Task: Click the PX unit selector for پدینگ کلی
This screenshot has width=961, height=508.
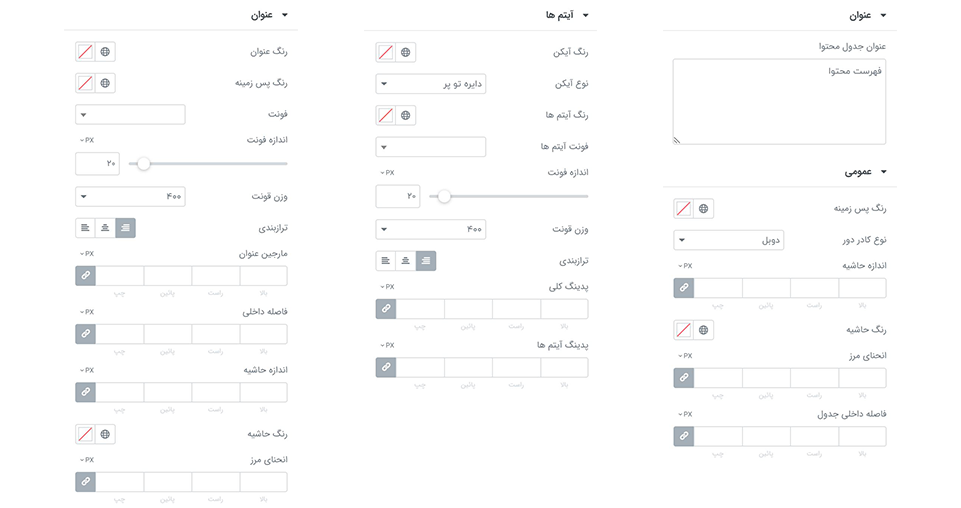Action: coord(387,287)
